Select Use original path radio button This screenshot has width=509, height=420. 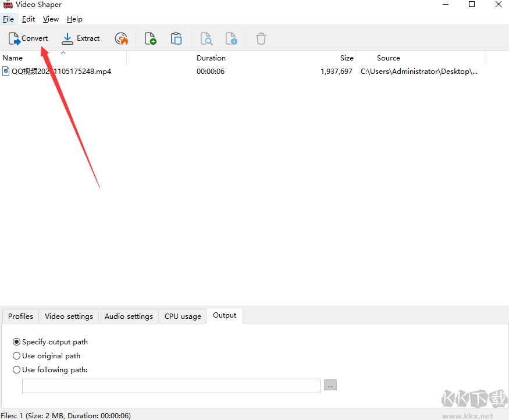(16, 356)
